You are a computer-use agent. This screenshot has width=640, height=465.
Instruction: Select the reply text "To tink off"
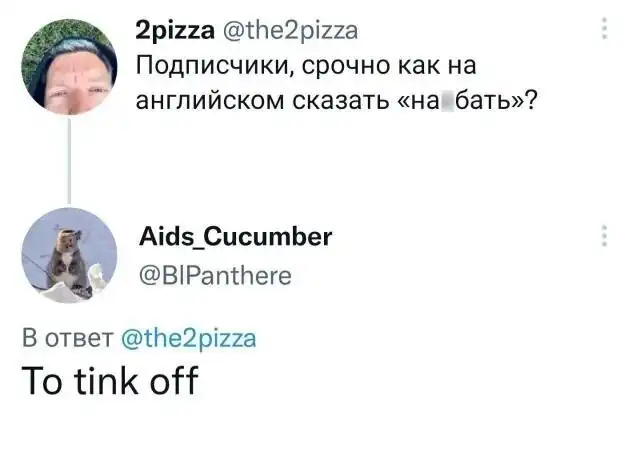110,382
